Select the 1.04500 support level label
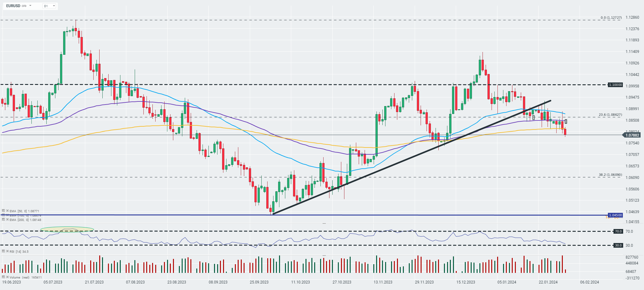The image size is (644, 290). tap(615, 215)
